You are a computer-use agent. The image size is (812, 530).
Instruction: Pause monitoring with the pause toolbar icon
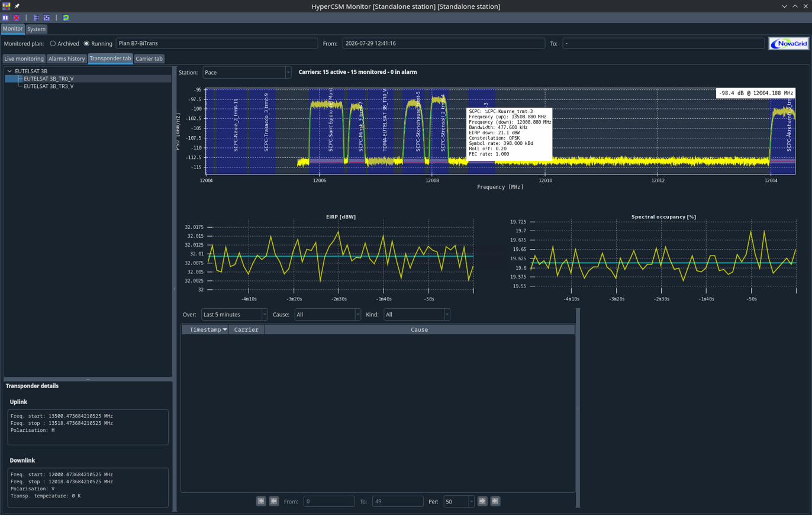pyautogui.click(x=5, y=18)
